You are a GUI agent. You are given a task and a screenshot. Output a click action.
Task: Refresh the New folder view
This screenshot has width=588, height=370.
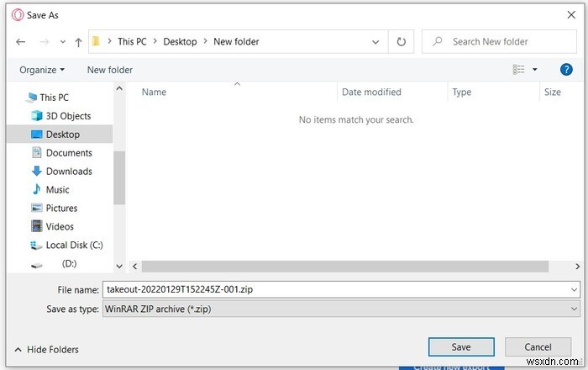click(x=401, y=42)
